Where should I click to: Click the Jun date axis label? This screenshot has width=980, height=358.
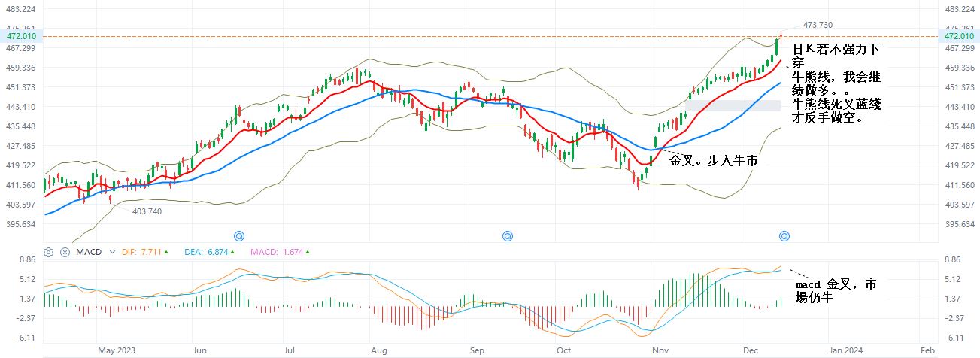pos(199,350)
